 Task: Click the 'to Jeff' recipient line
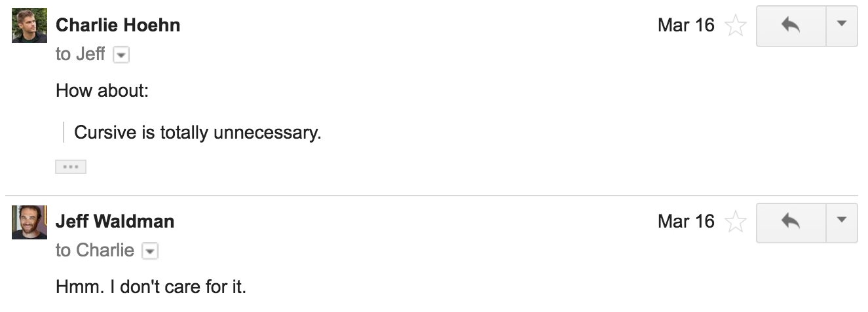click(x=80, y=54)
